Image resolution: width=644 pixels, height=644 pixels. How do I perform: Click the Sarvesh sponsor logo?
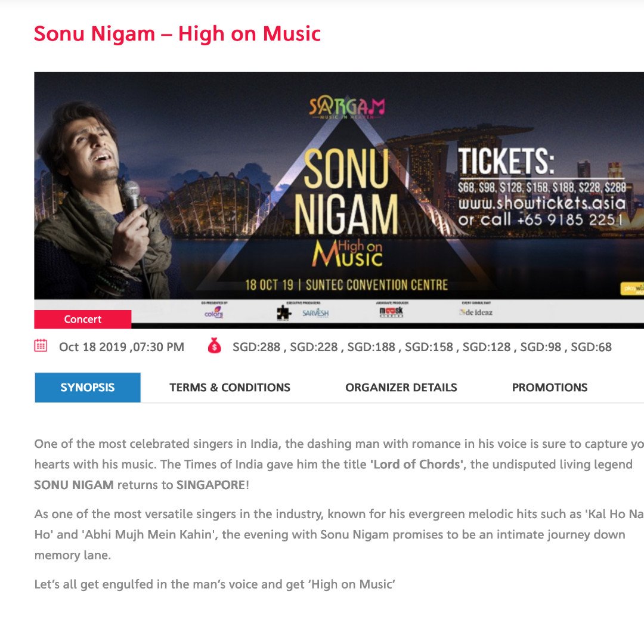315,313
